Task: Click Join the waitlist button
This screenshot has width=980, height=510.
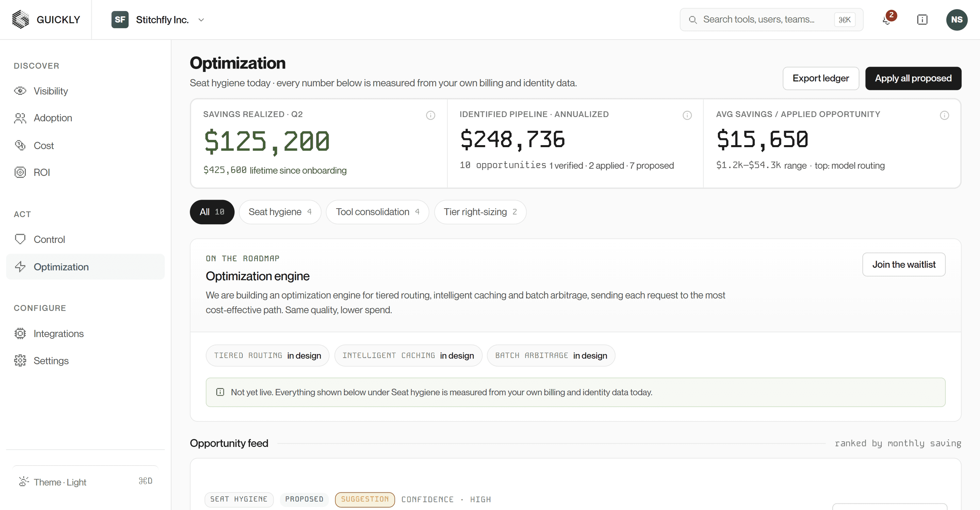Action: (x=904, y=264)
